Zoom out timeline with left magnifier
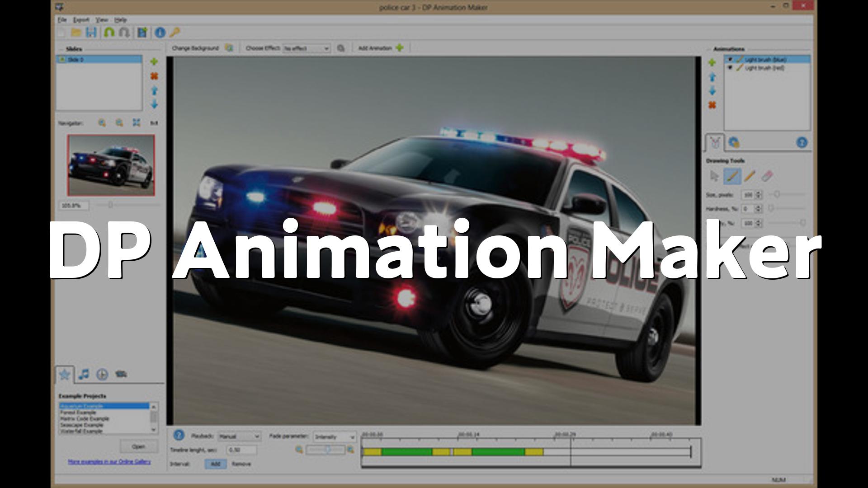 (299, 450)
